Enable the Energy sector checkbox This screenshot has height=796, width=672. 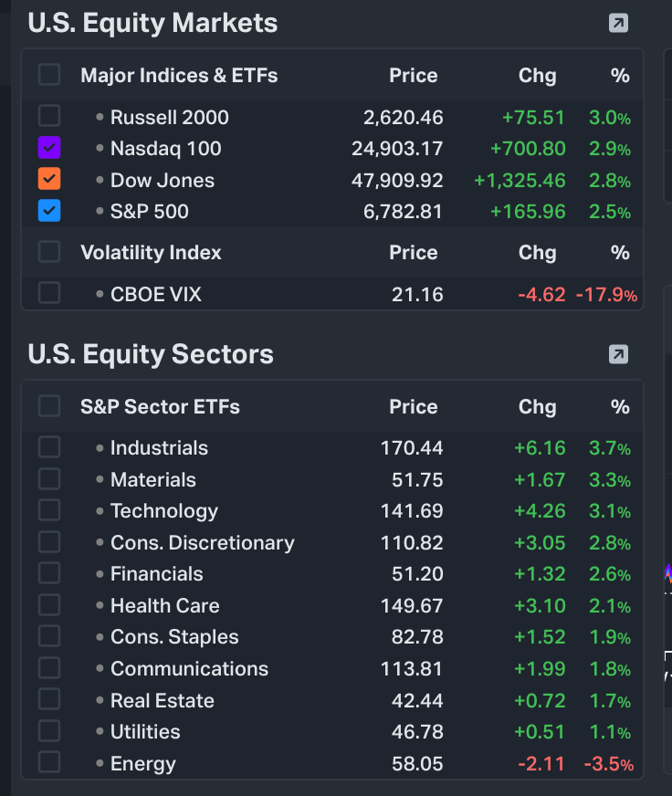click(49, 763)
